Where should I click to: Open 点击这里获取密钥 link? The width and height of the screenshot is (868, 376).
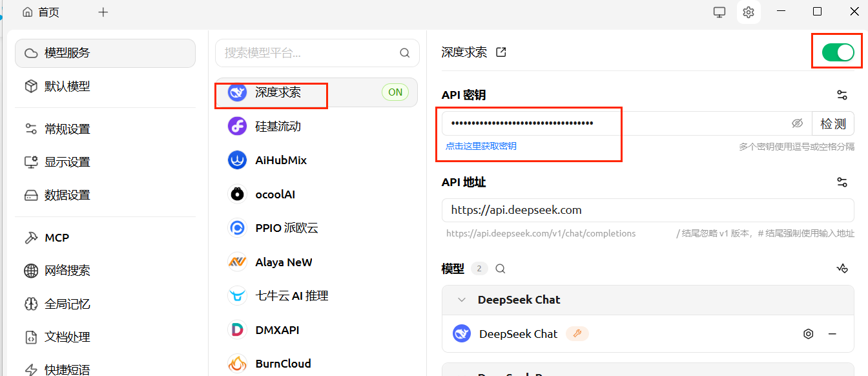pos(481,146)
